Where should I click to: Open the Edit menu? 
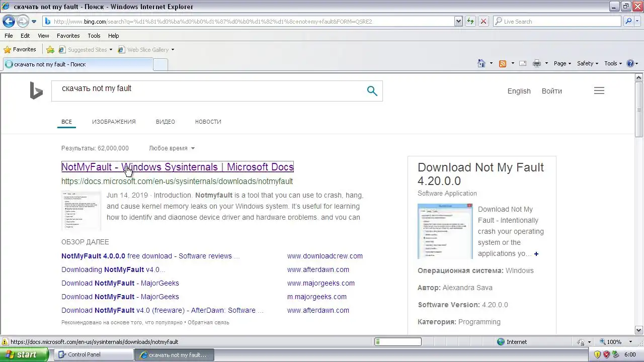25,36
